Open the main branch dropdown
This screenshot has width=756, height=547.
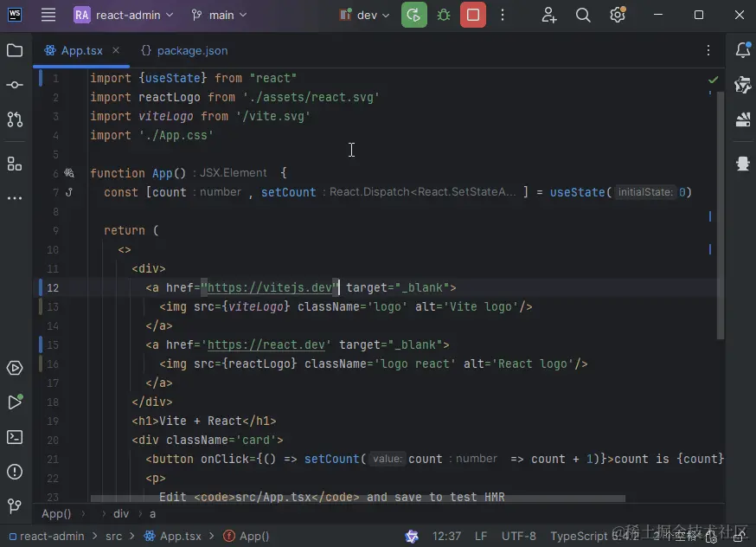pos(219,15)
